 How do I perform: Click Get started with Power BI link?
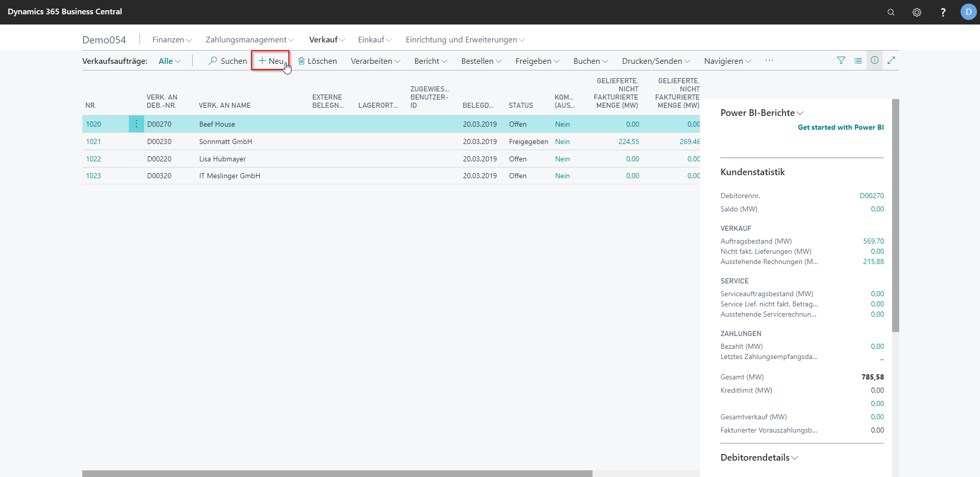[840, 127]
